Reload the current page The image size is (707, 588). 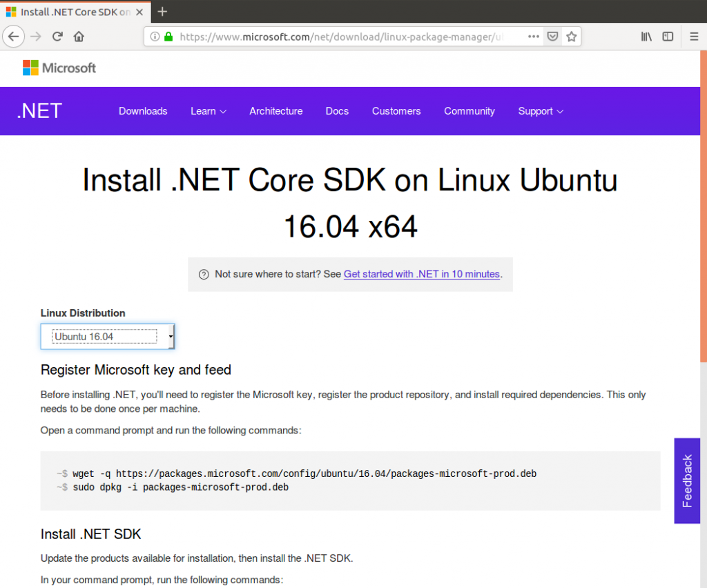[57, 37]
